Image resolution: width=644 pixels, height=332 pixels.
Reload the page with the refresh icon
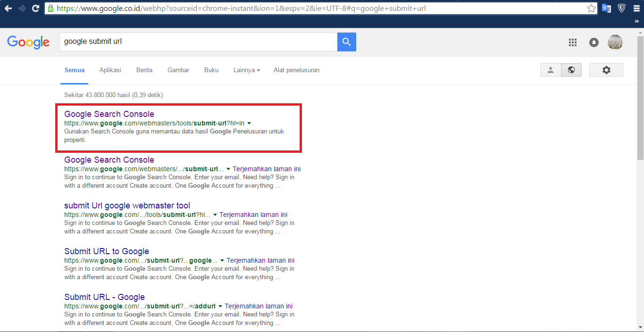pyautogui.click(x=35, y=8)
